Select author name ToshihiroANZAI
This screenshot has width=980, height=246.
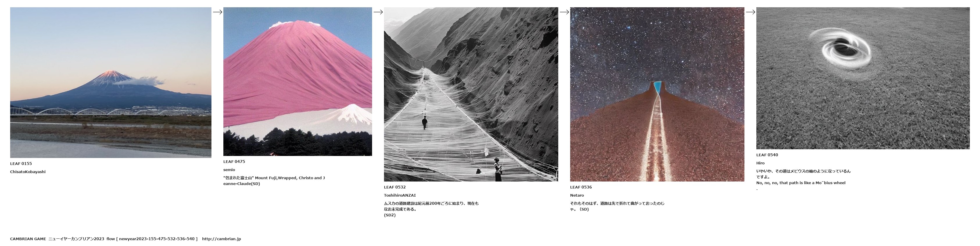[x=400, y=195]
